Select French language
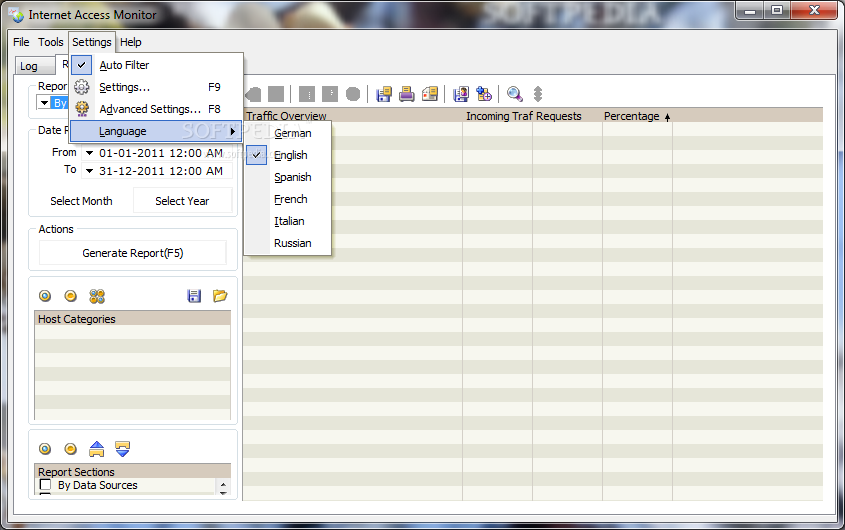 point(290,199)
